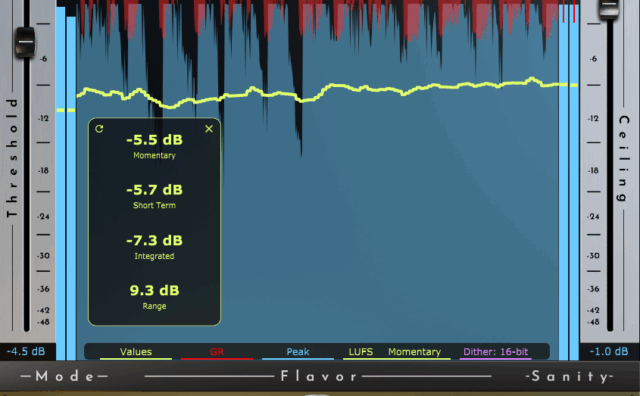Open the Momentary LUFS mode selector
The image size is (640, 396).
pos(415,352)
